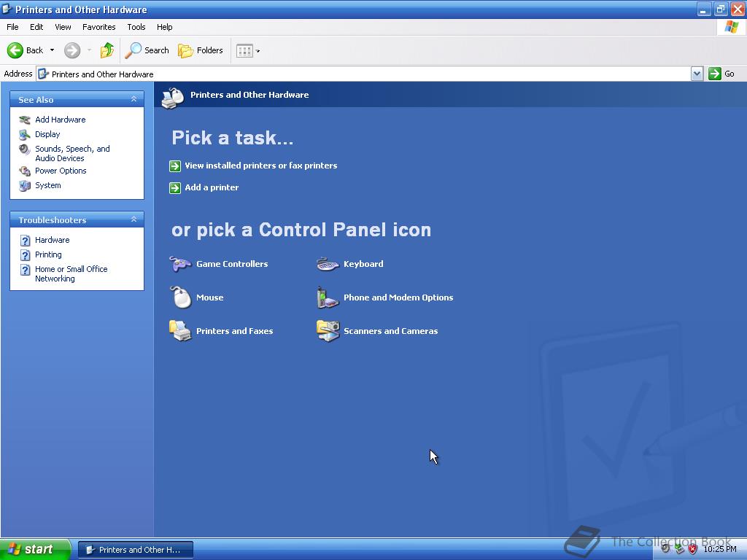Click the Game Controllers gamepad icon
This screenshot has width=747, height=560.
coord(180,263)
